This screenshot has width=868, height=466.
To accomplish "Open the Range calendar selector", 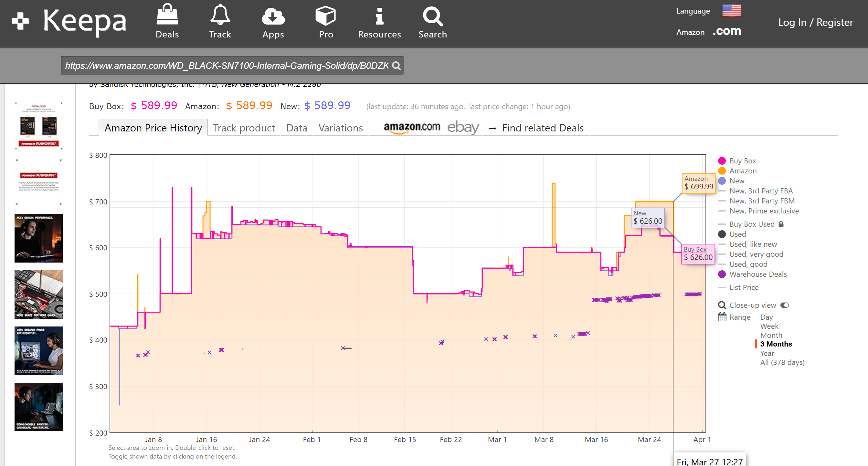I will (x=723, y=317).
